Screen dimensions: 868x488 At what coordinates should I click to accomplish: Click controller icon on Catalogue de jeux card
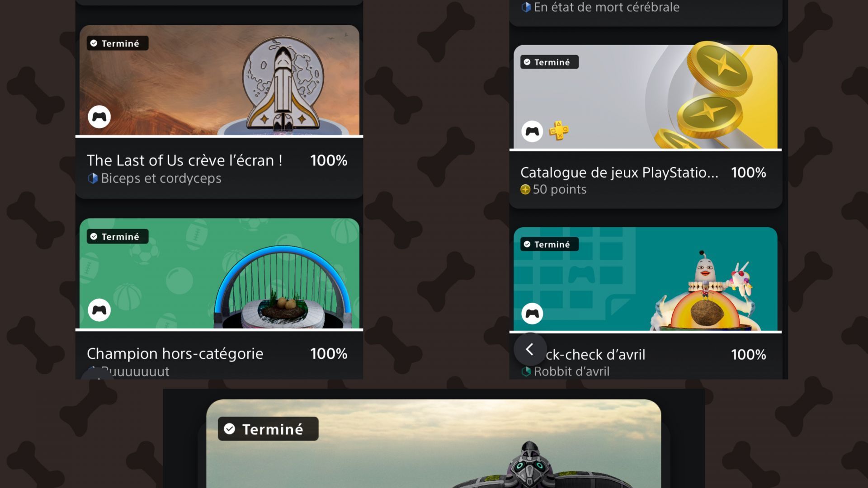pos(532,131)
